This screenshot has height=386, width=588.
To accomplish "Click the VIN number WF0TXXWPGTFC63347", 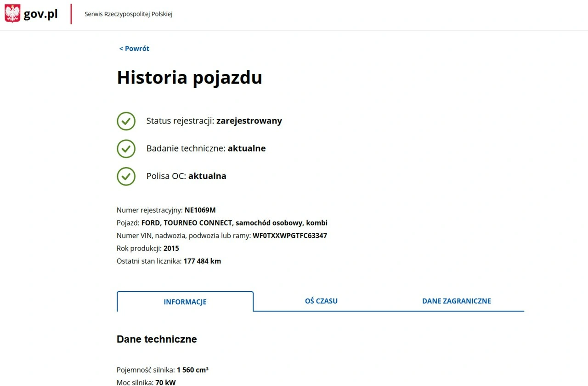I will 289,235.
